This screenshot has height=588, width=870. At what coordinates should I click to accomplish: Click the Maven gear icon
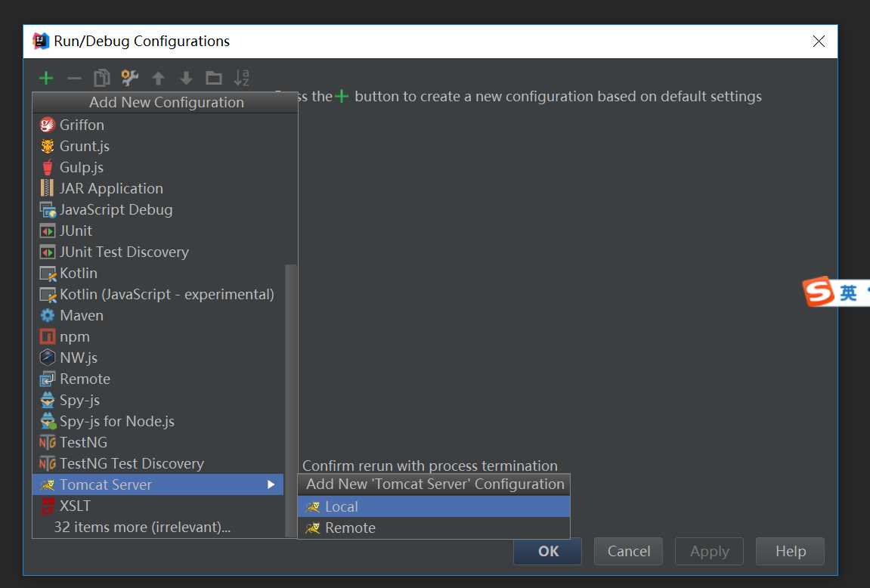tap(47, 316)
